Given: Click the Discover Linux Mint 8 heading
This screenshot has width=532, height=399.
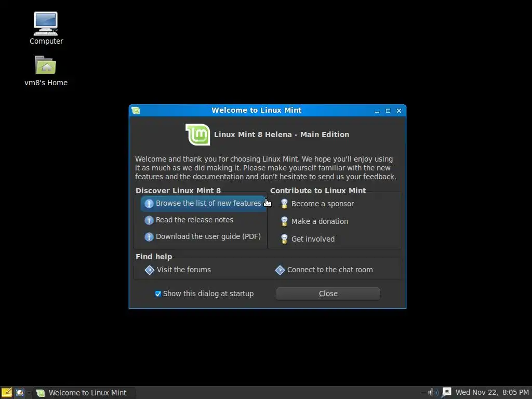Looking at the screenshot, I should pos(178,191).
